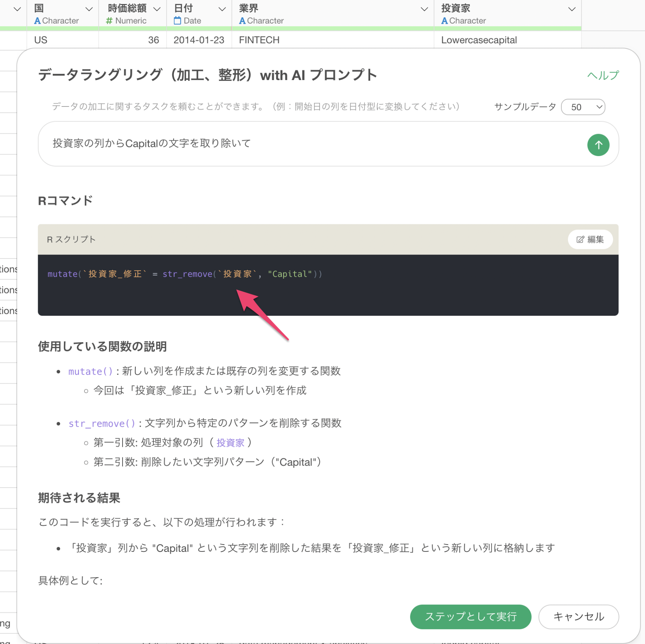Select the 2014-01-23 date cell
645x644 pixels.
click(199, 40)
